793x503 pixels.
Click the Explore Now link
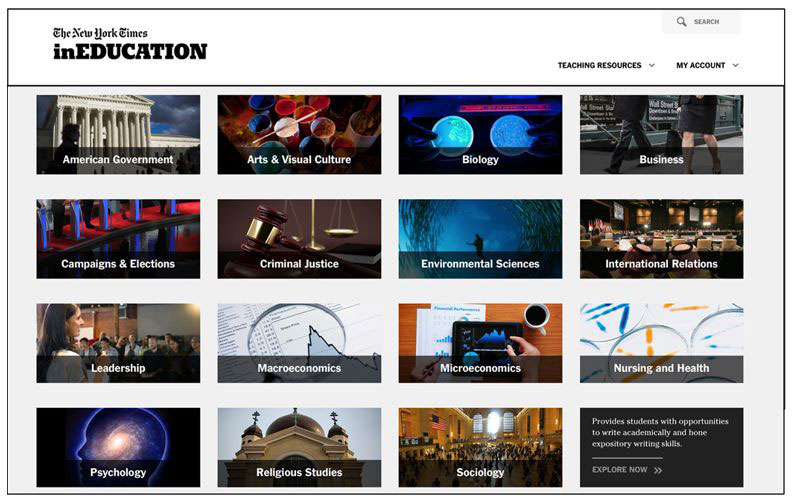620,470
